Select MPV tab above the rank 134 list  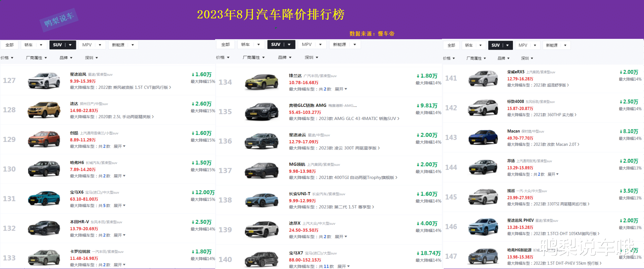[311, 44]
